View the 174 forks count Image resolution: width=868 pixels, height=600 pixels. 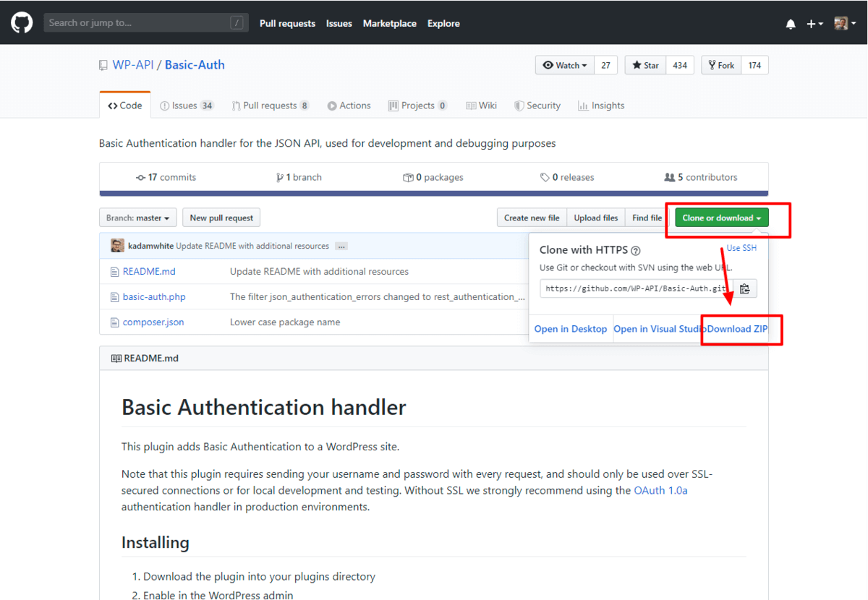(754, 65)
